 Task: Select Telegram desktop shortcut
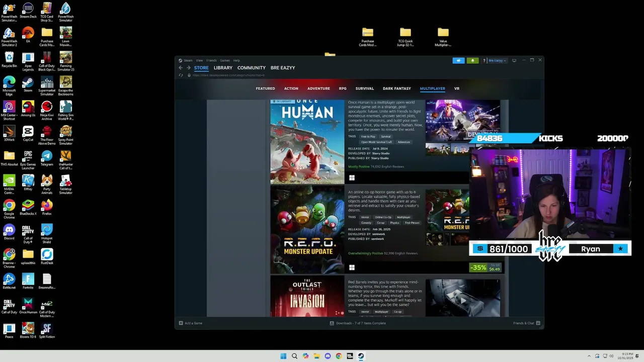pos(47,158)
